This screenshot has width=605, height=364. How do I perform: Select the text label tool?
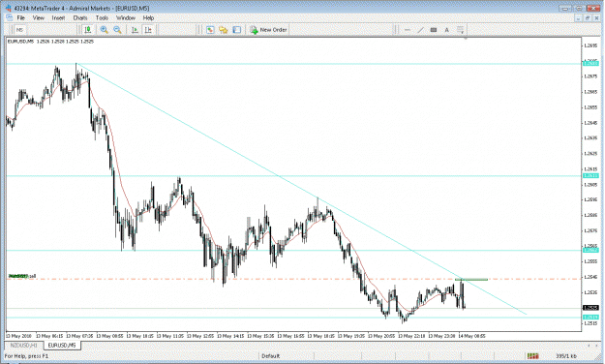447,30
